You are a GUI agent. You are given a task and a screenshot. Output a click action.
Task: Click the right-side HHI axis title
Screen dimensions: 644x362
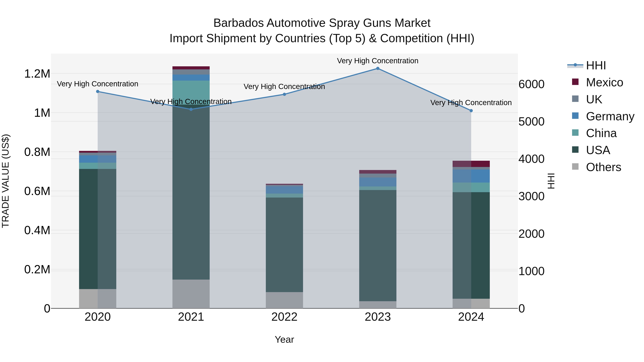551,181
